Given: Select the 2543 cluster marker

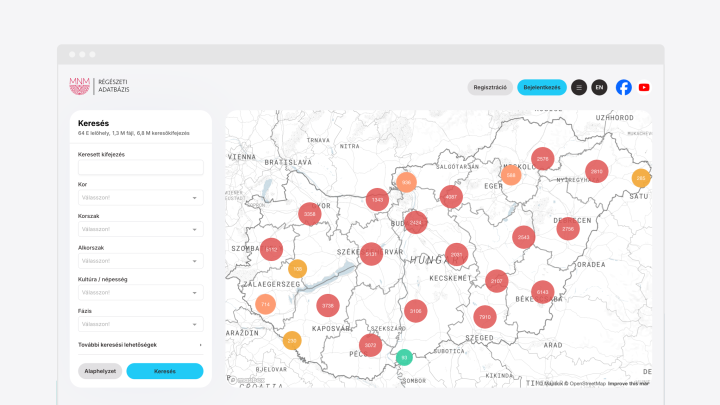Looking at the screenshot, I should click(523, 237).
